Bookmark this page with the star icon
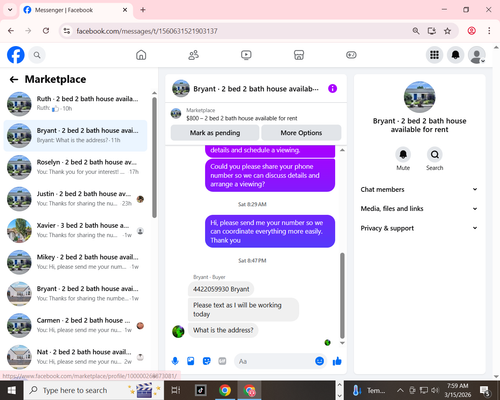Image resolution: width=500 pixels, height=400 pixels. pyautogui.click(x=447, y=31)
